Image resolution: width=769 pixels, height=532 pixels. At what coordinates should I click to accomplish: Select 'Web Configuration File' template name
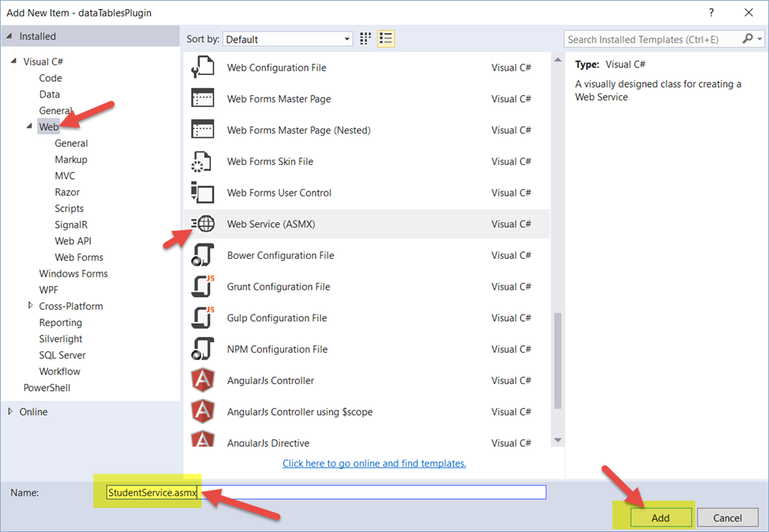click(x=276, y=68)
